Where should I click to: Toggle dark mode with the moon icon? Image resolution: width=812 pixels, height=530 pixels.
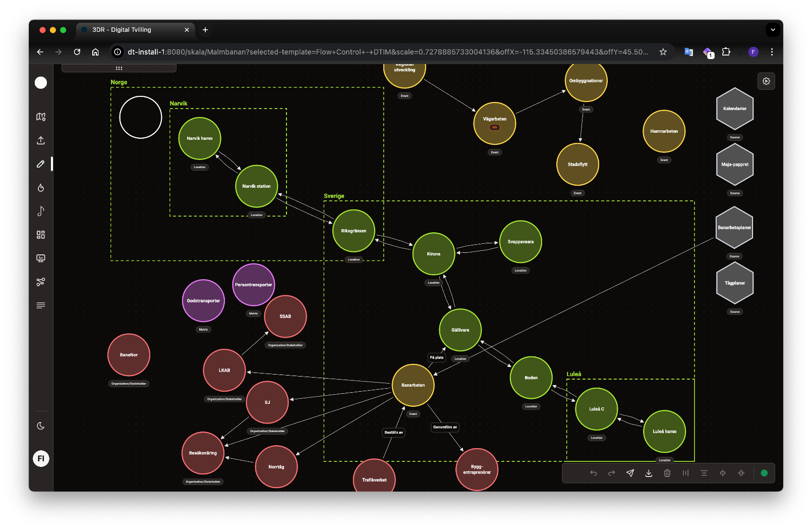click(x=40, y=426)
